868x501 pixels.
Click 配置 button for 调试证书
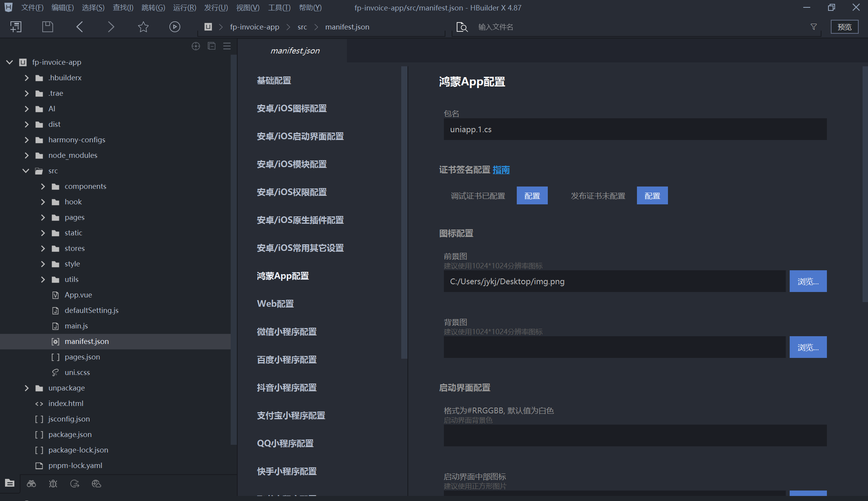tap(532, 195)
